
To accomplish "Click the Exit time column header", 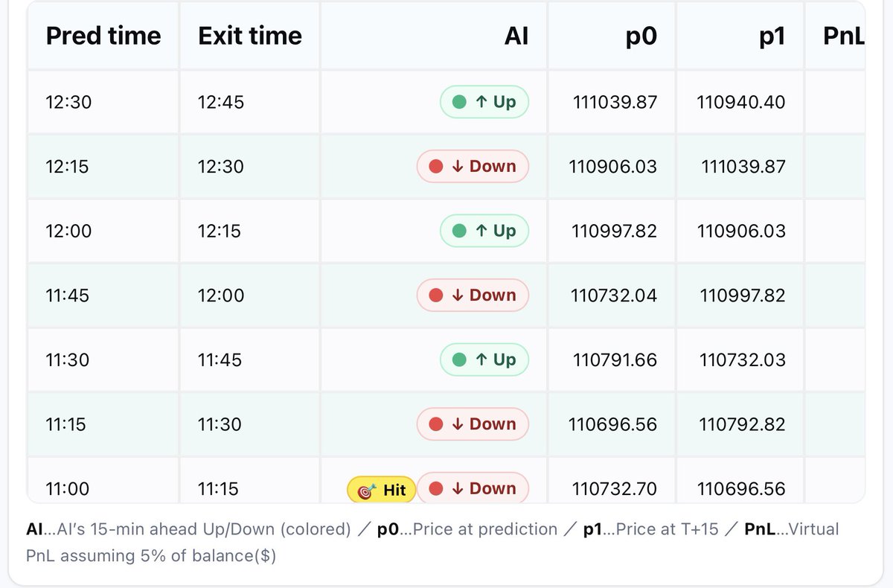I will (x=250, y=36).
